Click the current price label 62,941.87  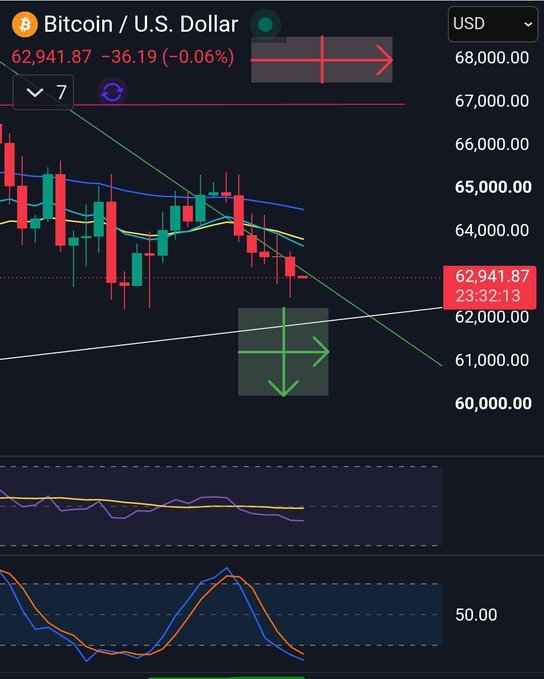pyautogui.click(x=492, y=276)
